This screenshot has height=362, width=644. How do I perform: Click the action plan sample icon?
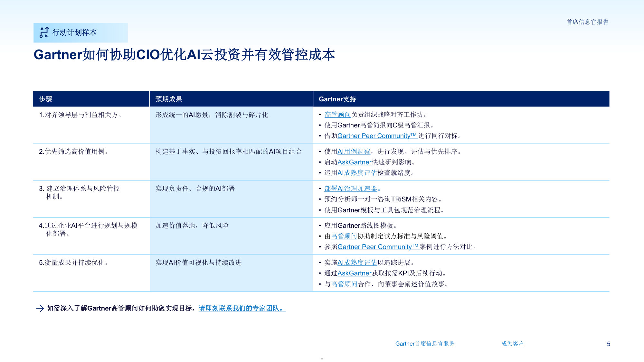click(44, 32)
